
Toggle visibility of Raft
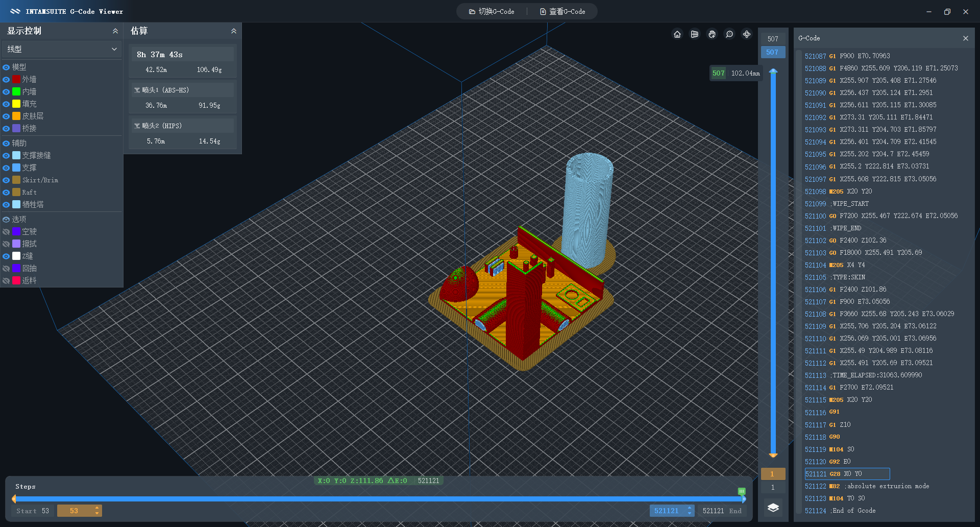point(6,193)
